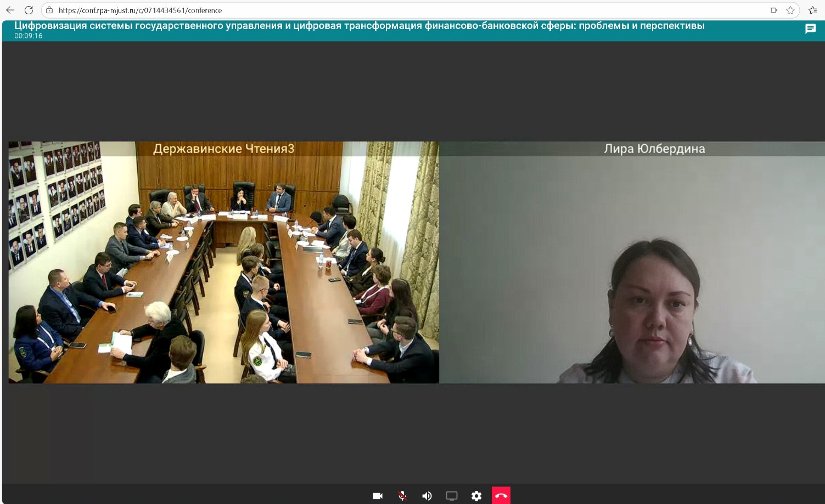Open camera permission indicator in address bar

(774, 10)
